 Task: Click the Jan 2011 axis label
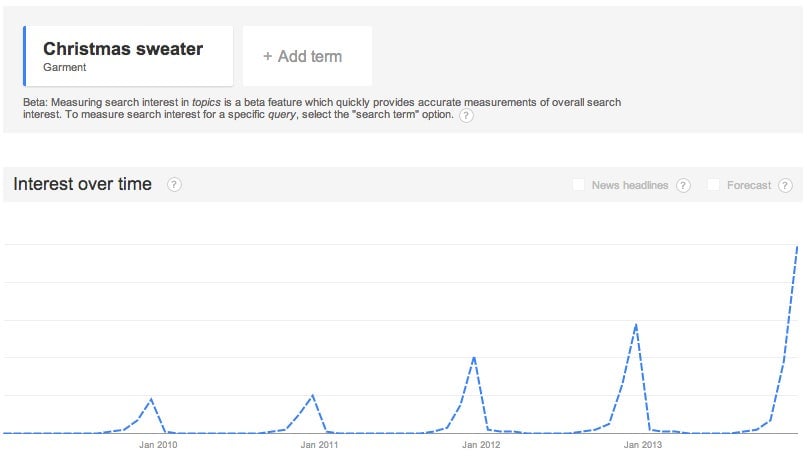click(x=320, y=445)
